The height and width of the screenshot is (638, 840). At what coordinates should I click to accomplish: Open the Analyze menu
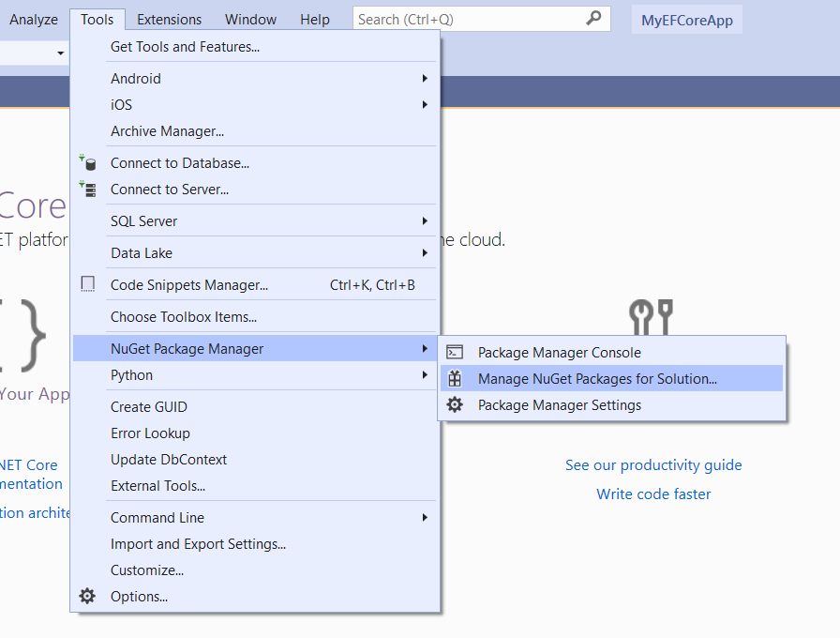(x=34, y=20)
